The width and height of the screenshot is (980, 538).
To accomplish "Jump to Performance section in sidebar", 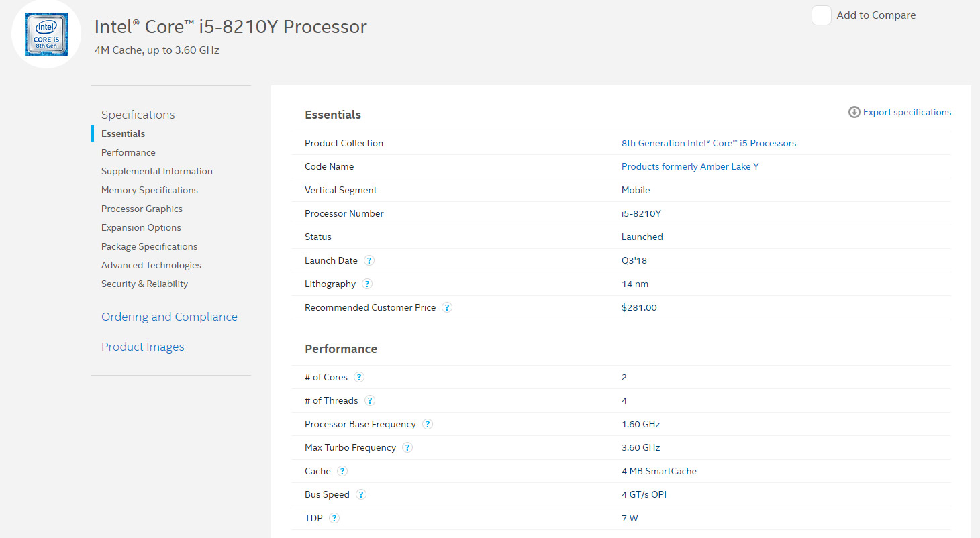I will [x=128, y=152].
